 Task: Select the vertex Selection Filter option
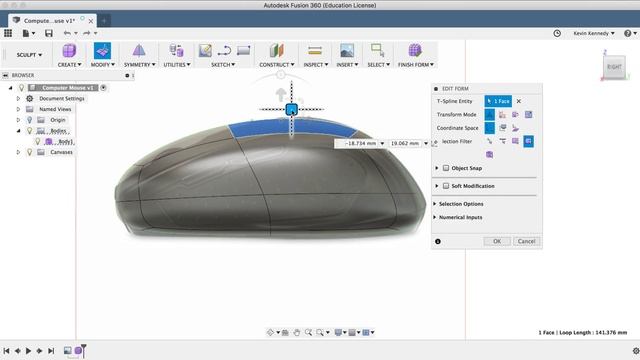(x=489, y=141)
